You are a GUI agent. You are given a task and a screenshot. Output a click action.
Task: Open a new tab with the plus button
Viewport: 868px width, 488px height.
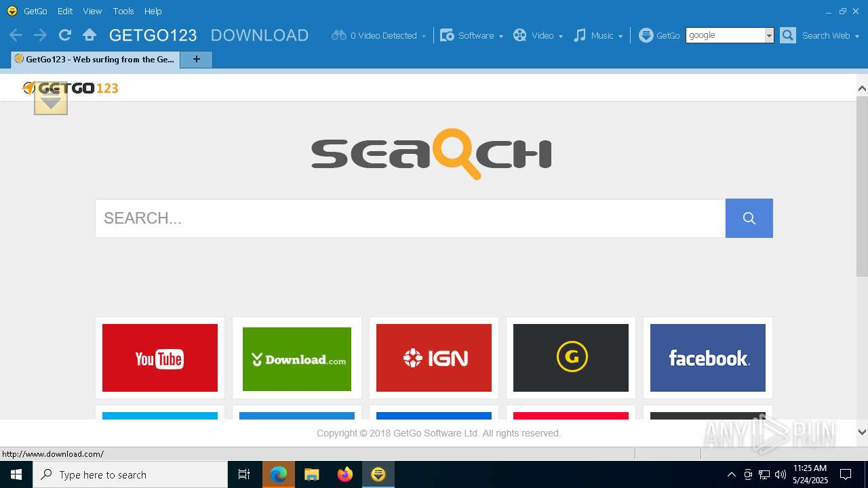(197, 60)
